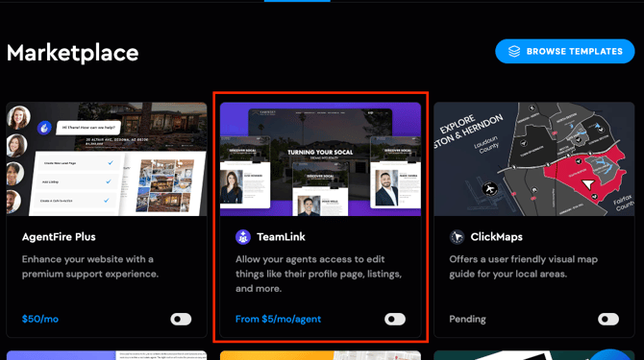
Task: Enable the TeamLink toggle switch
Action: pos(395,319)
